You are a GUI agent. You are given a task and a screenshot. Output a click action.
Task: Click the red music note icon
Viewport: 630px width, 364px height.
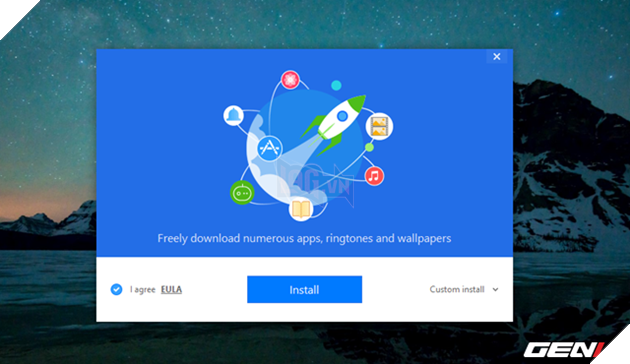click(374, 176)
